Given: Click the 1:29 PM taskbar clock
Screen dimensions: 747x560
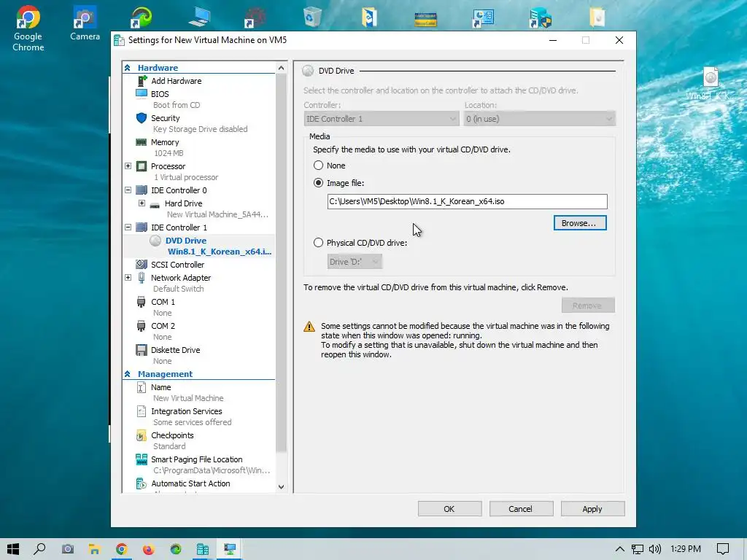Looking at the screenshot, I should click(x=686, y=549).
